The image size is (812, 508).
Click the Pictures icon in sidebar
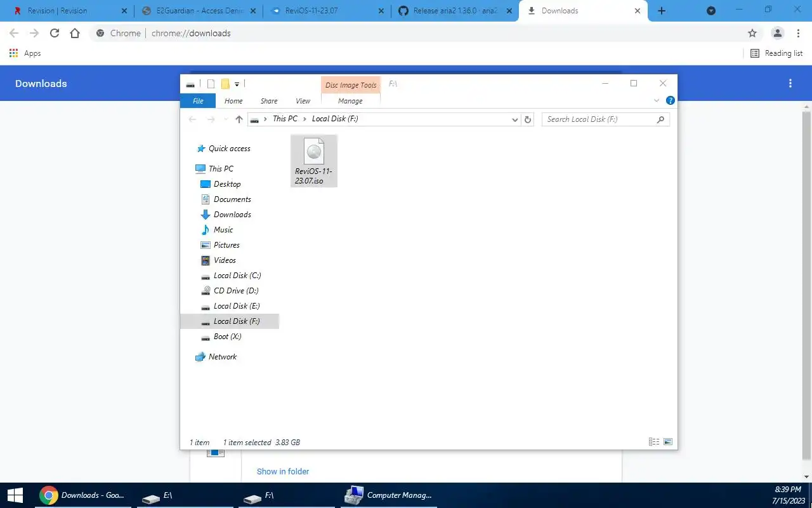tap(206, 245)
